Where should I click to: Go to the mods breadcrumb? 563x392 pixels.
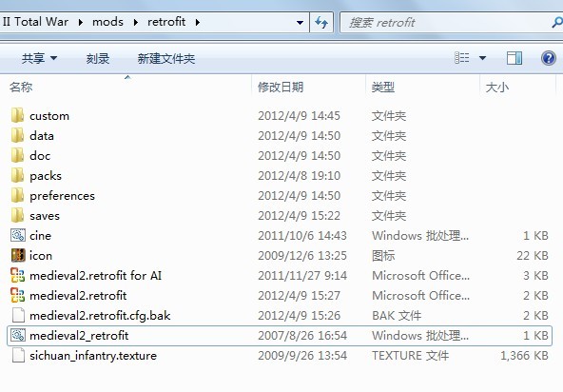tap(107, 22)
